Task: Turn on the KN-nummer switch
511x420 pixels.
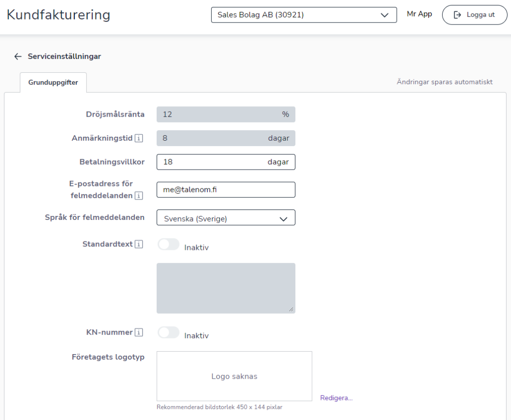Action: (x=169, y=332)
